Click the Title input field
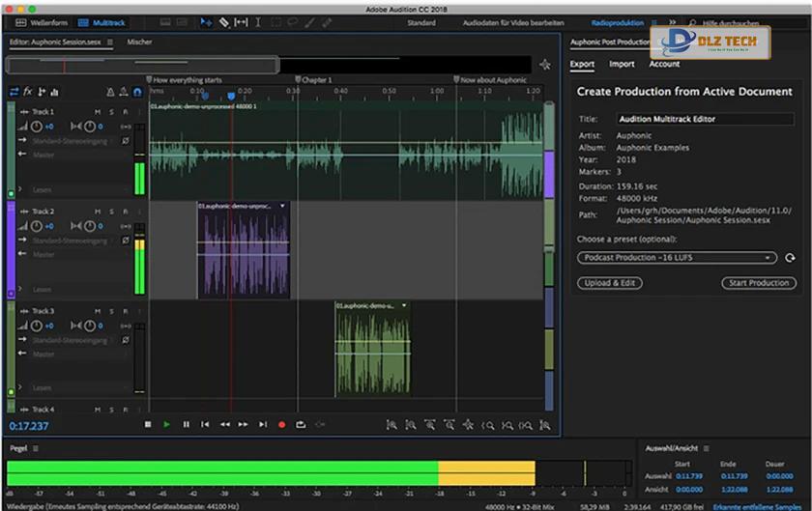Screen dimensions: 812x511 [x=705, y=119]
